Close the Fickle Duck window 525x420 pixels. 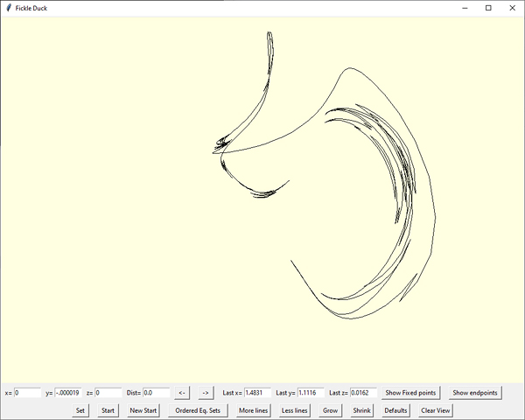tap(512, 8)
